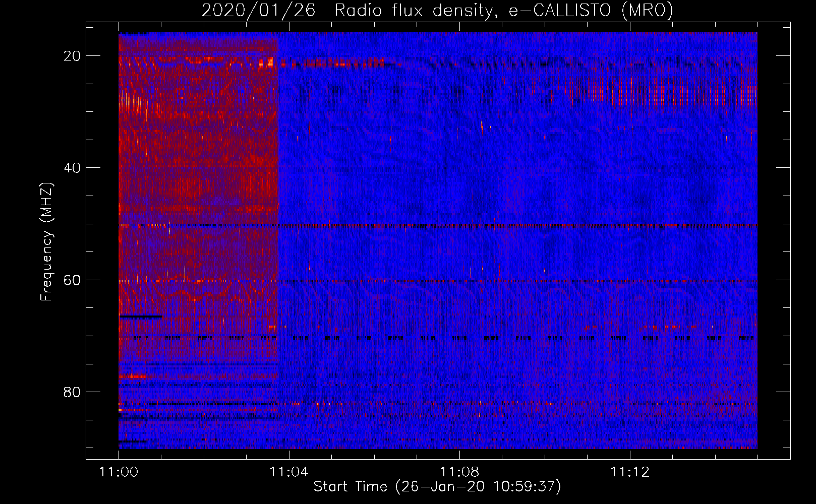Click the 20 frequency tick label

[72, 56]
